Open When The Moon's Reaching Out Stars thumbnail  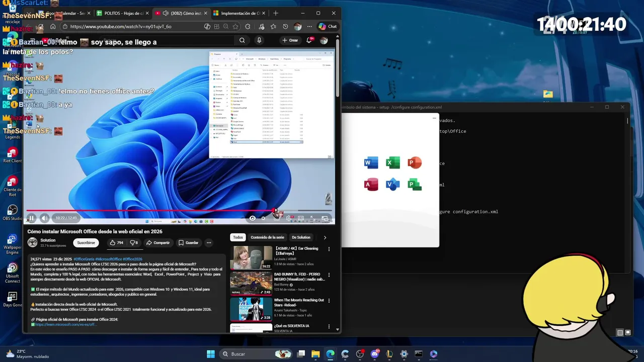[251, 309]
